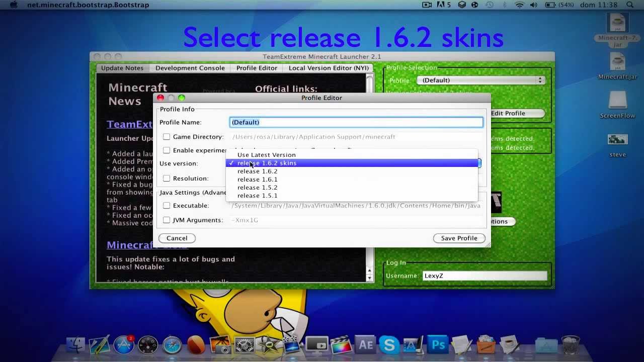Pick plain release 1.6.2 option

(x=352, y=171)
